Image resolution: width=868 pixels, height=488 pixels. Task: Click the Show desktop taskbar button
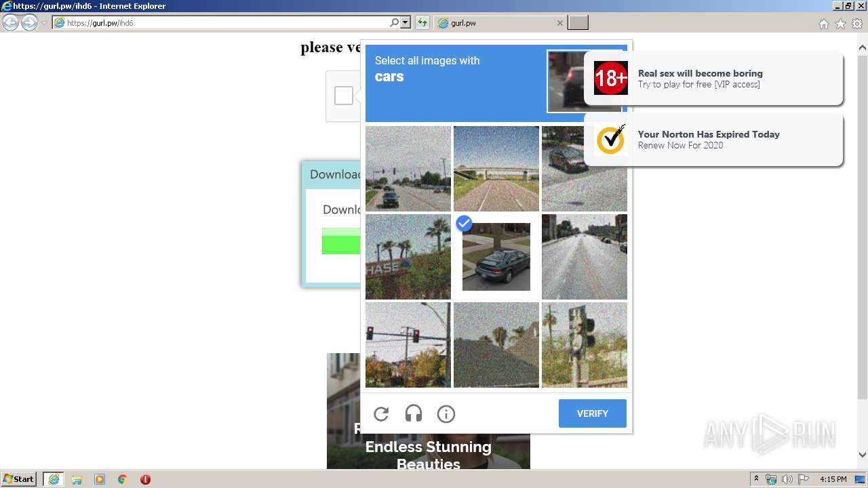pyautogui.click(x=861, y=479)
